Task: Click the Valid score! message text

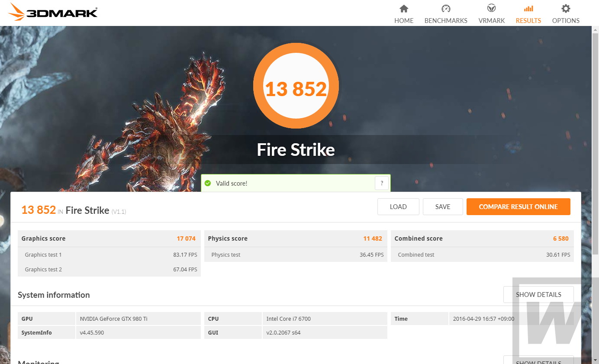Action: coord(232,184)
